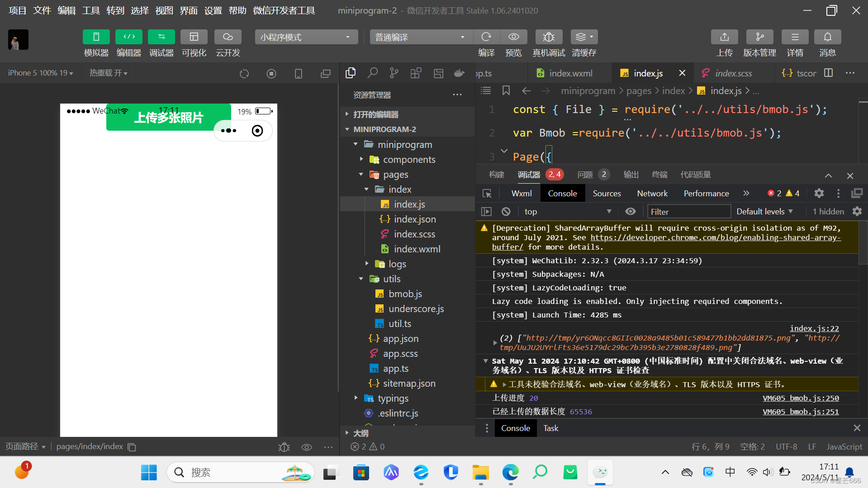Click the simulator stop icon
This screenshot has width=868, height=488.
pos(271,73)
